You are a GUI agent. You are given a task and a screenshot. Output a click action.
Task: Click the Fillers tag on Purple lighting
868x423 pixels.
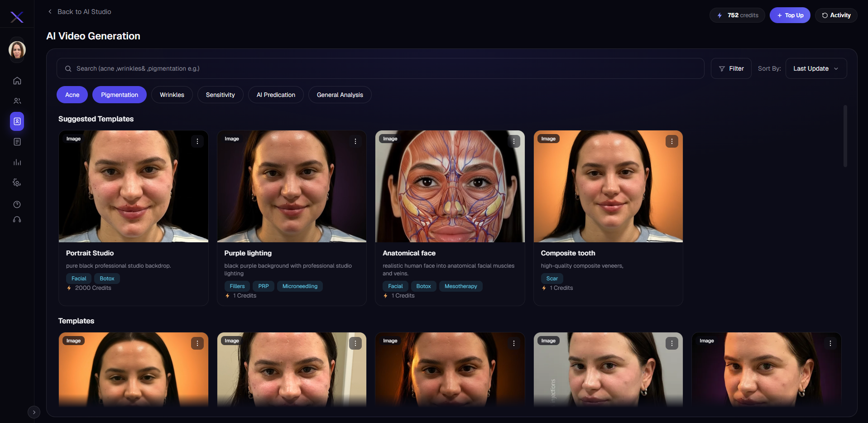click(x=237, y=286)
